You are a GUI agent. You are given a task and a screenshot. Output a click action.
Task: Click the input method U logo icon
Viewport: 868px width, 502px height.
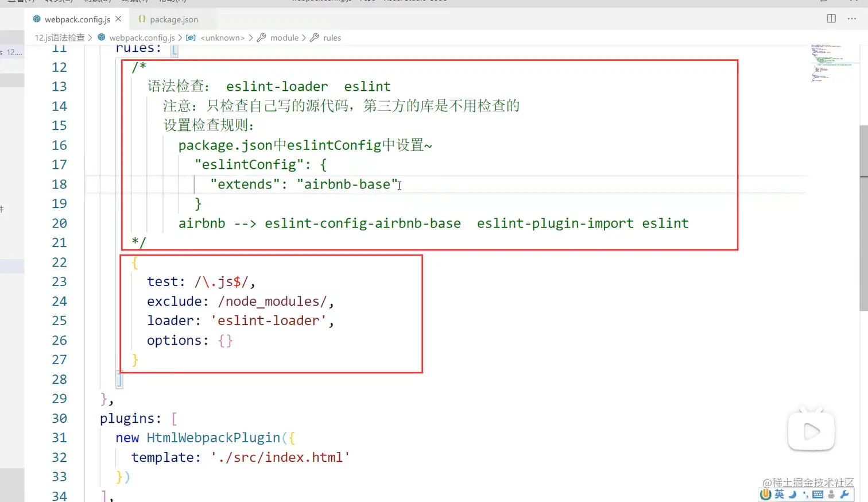(765, 495)
